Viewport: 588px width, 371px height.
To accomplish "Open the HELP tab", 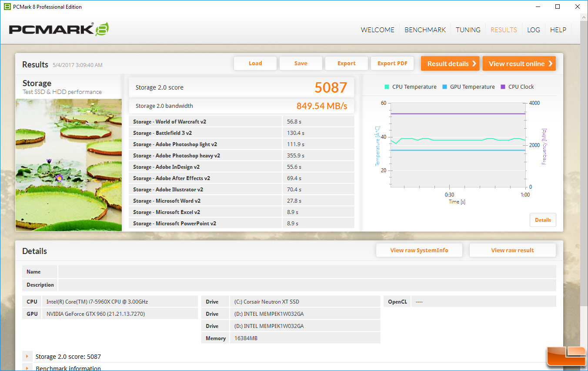I will 558,30.
